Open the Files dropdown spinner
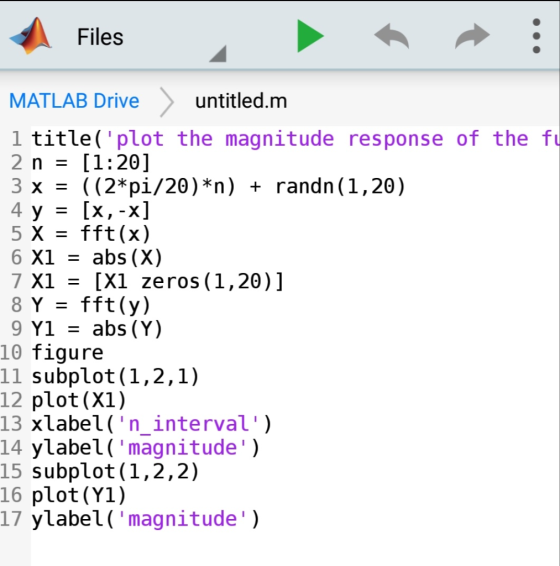Screen dimensions: 560x566 (152, 37)
